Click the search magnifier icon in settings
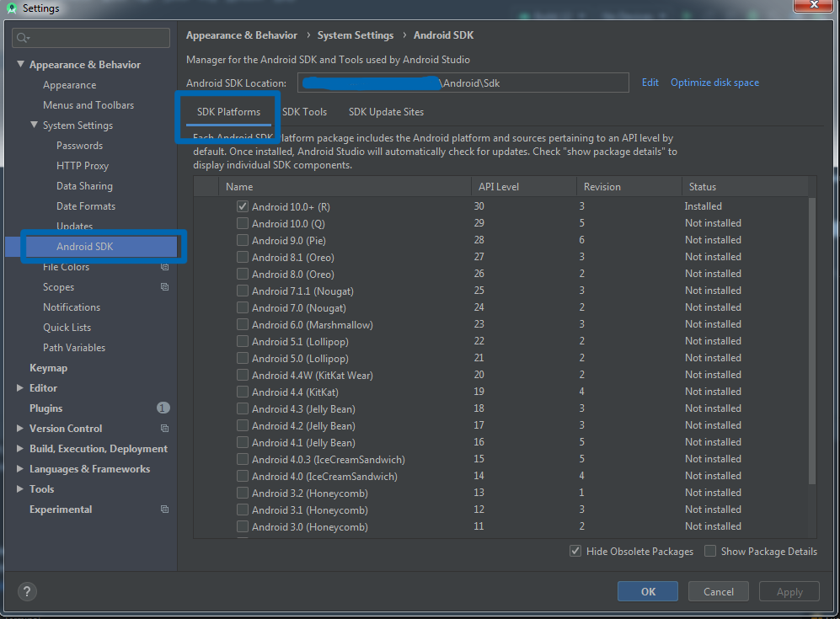This screenshot has width=840, height=619. pyautogui.click(x=23, y=38)
